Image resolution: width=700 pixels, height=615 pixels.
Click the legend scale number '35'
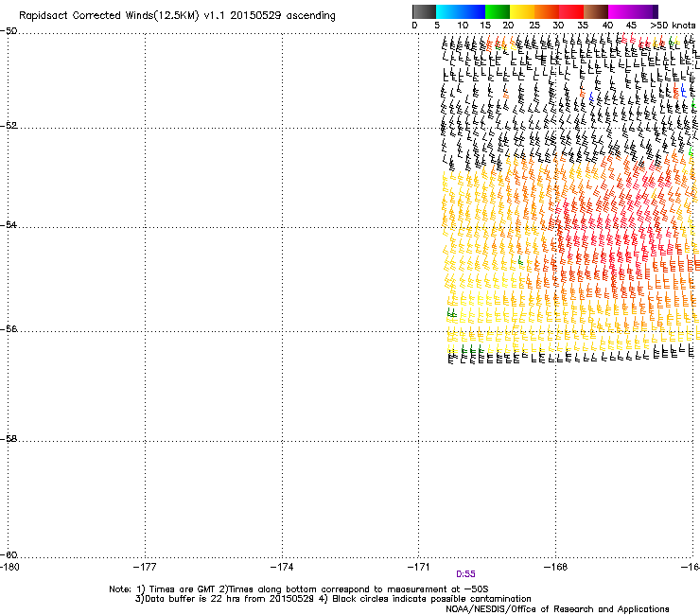[x=583, y=26]
